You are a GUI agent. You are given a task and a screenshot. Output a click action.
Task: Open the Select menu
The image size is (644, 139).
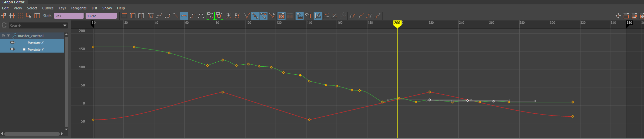coord(32,8)
